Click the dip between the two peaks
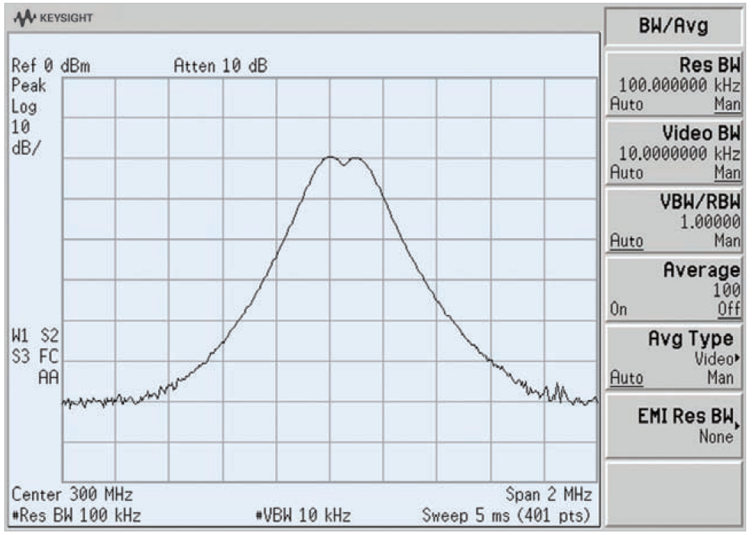Viewport: 756px width, 535px height. 344,164
